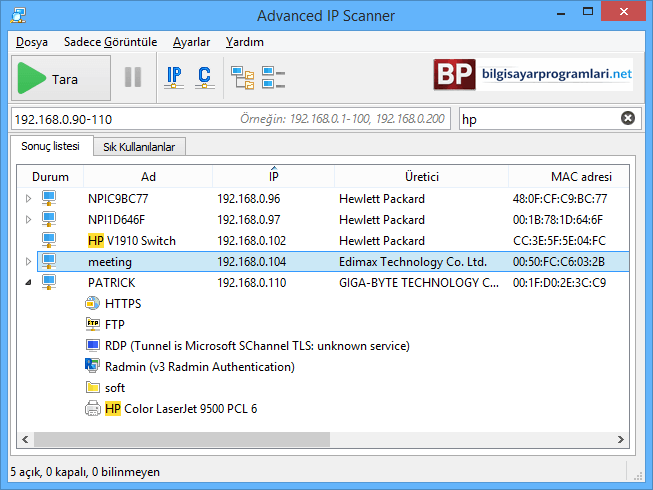
Task: Select the HP V1910 Switch name
Action: [x=132, y=241]
